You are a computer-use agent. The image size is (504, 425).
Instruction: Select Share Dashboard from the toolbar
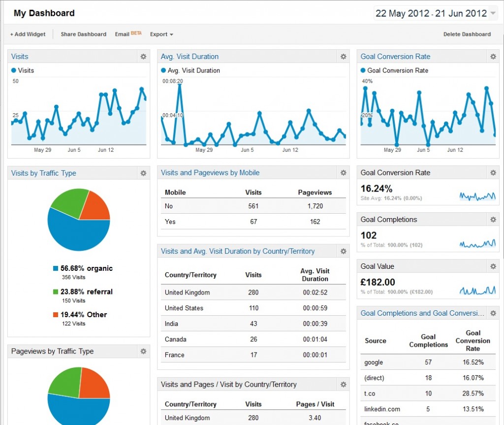(83, 34)
